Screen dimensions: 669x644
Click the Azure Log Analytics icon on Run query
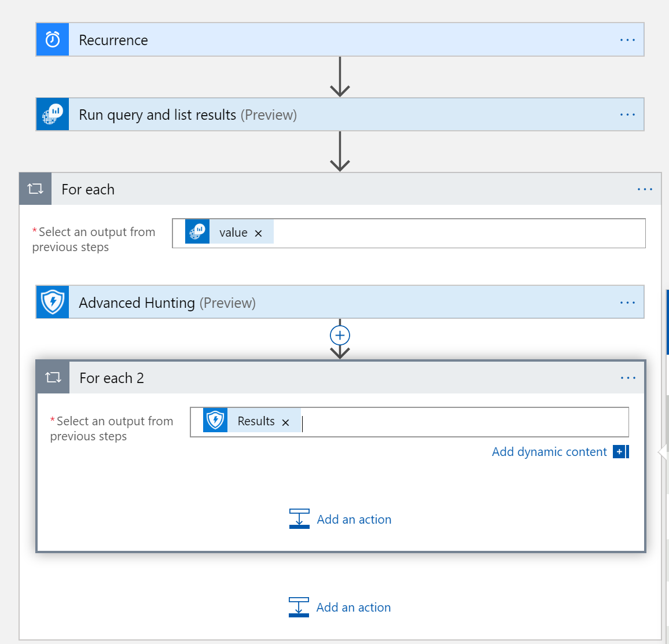(52, 114)
